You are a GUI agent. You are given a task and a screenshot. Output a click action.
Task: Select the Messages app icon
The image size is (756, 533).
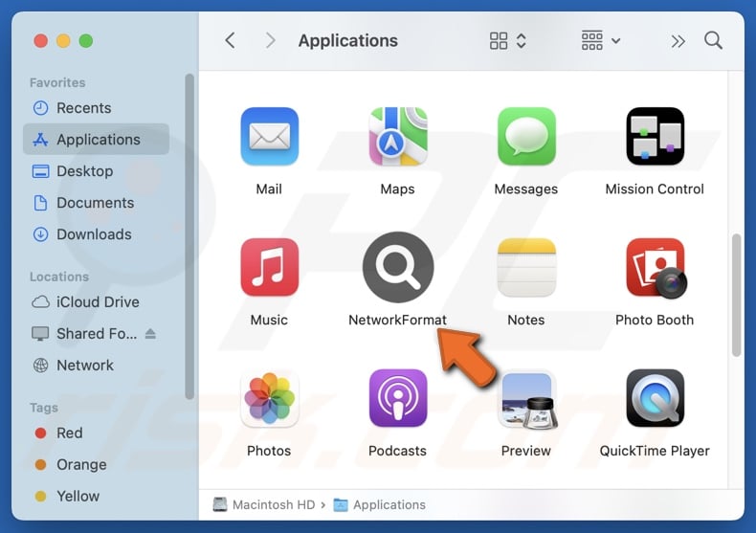pyautogui.click(x=526, y=137)
